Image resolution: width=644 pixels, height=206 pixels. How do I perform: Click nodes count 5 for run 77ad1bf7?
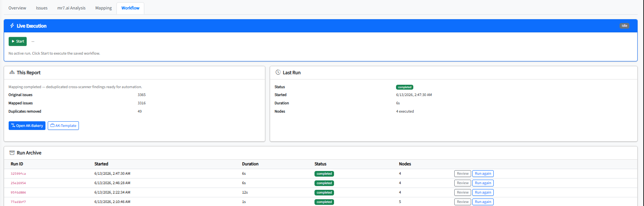pos(400,202)
